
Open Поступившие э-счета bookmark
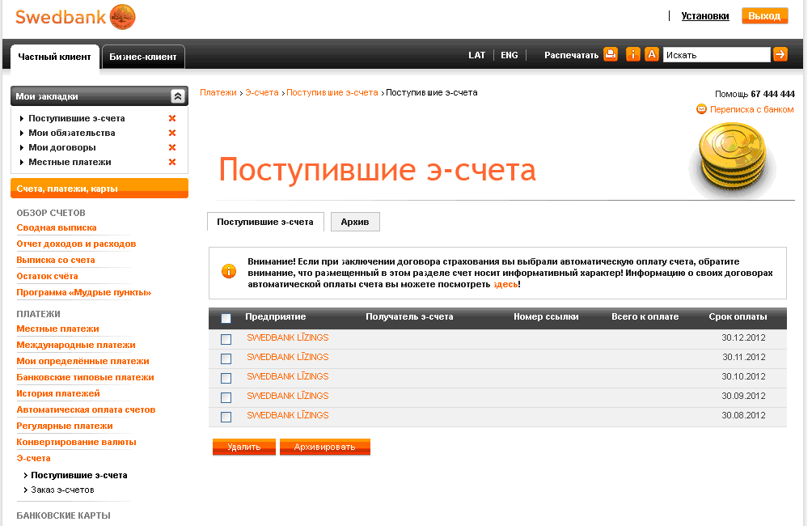(x=77, y=118)
